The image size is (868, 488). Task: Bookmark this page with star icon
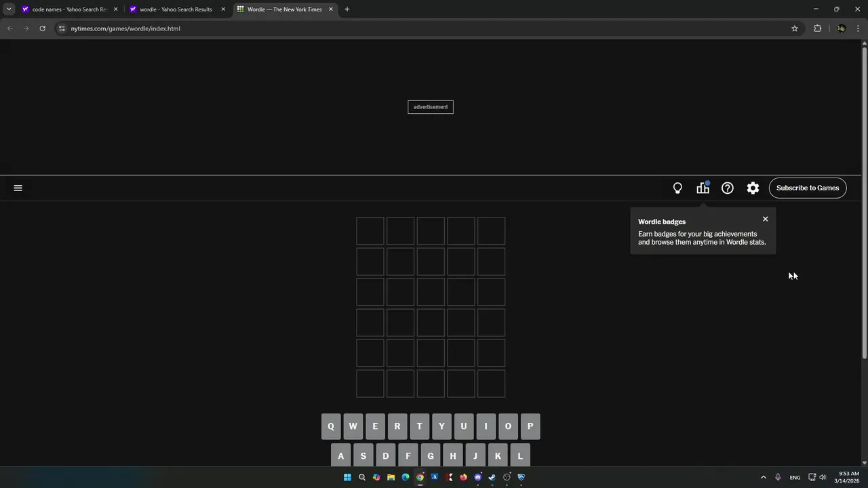pos(795,28)
